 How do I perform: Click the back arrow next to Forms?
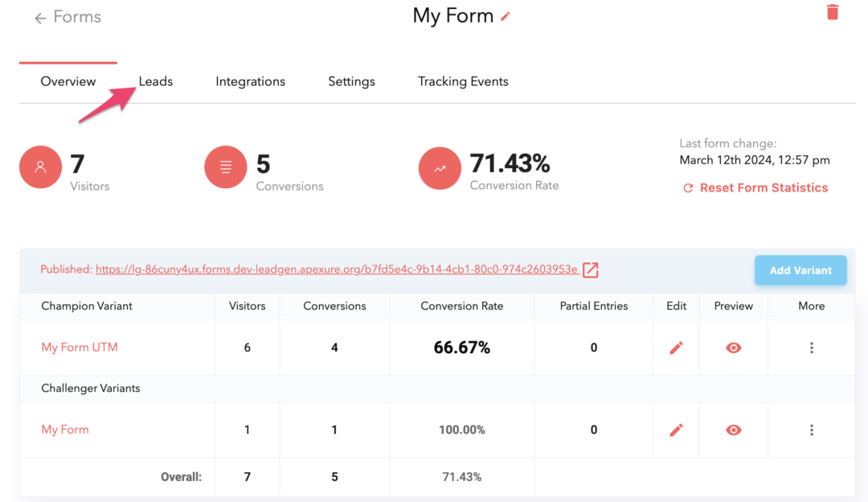(x=39, y=16)
